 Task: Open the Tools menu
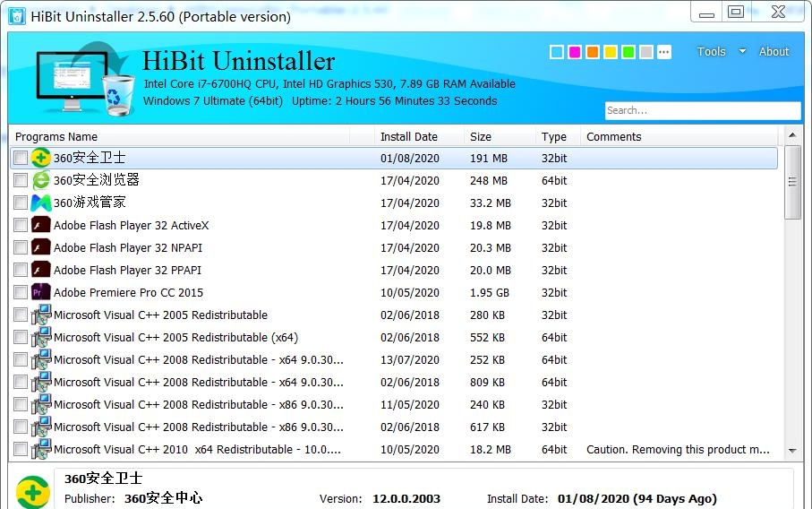[711, 51]
